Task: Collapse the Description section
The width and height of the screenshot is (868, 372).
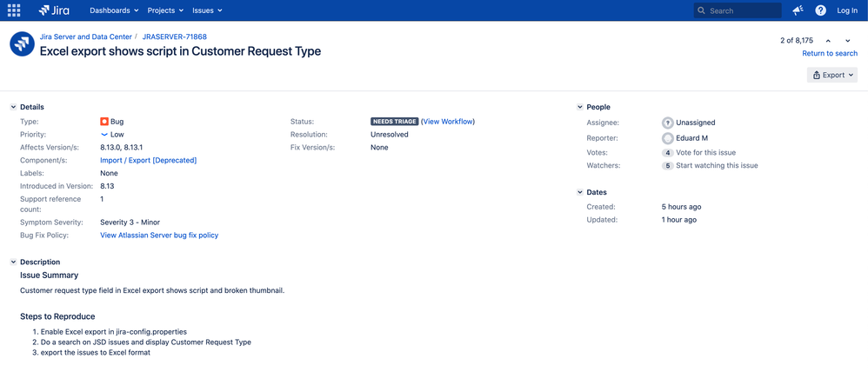Action: (13, 262)
